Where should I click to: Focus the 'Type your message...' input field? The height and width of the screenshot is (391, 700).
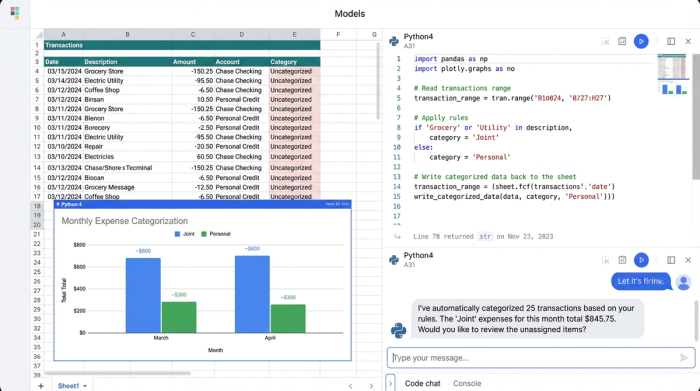pos(541,358)
